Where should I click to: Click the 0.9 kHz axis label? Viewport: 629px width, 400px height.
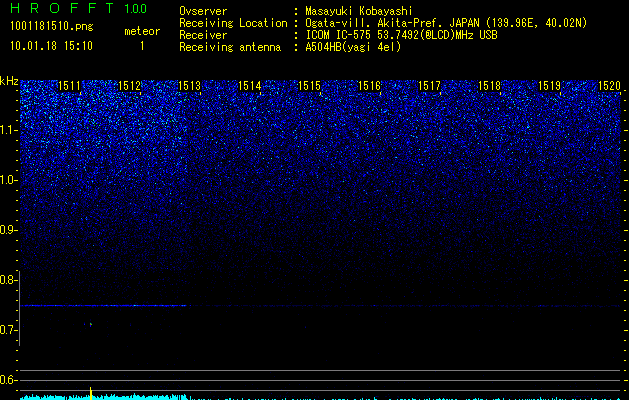click(x=8, y=230)
